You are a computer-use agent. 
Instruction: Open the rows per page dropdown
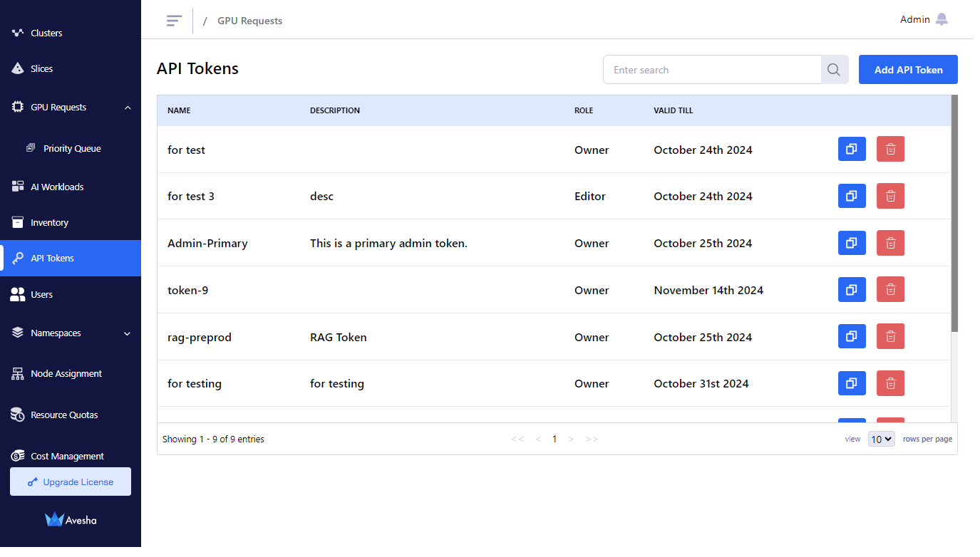pos(881,439)
